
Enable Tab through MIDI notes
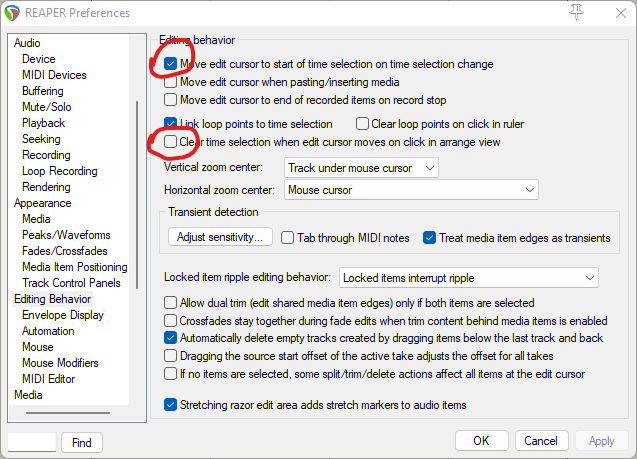click(287, 238)
